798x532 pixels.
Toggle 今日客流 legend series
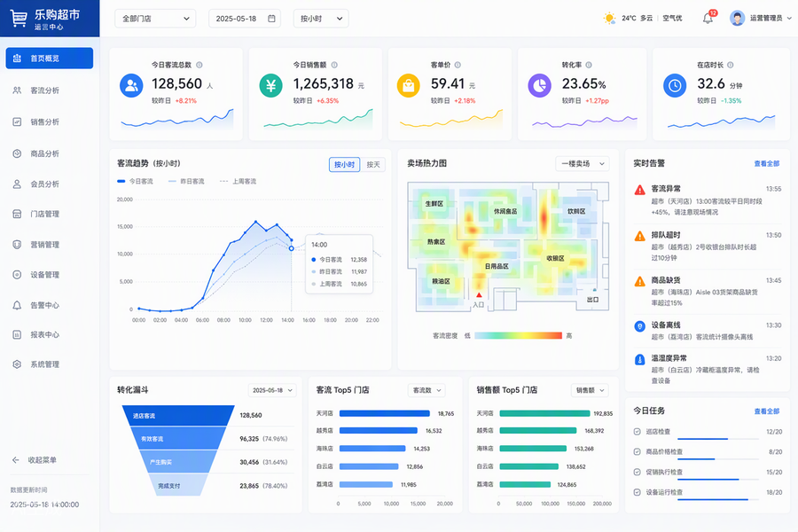135,181
